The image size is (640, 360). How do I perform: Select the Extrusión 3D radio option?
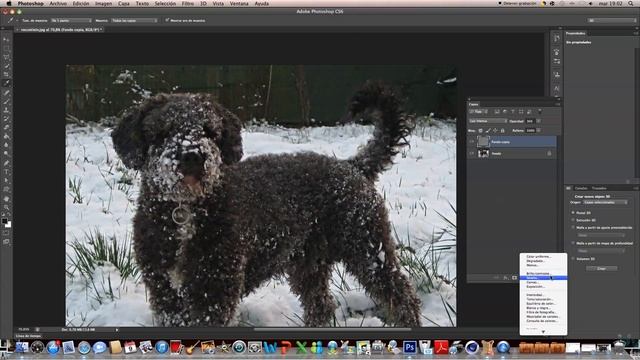tap(573, 220)
